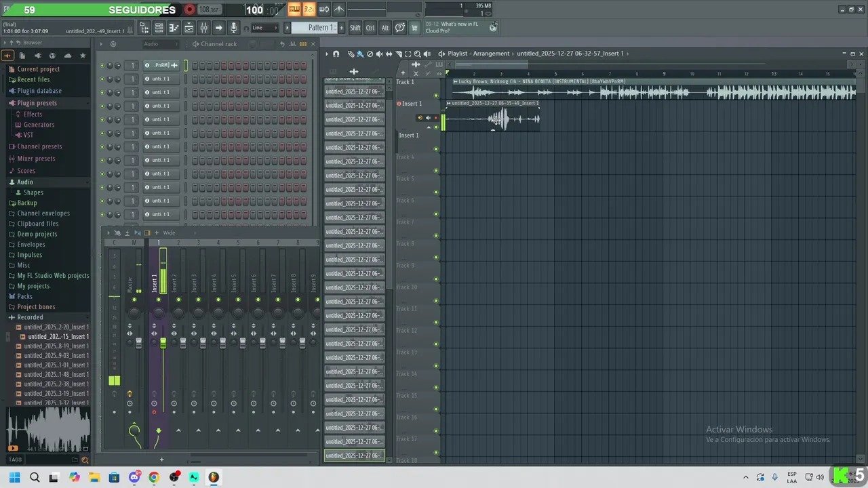Open the Line snap dropdown
This screenshot has height=488, width=868.
[264, 28]
